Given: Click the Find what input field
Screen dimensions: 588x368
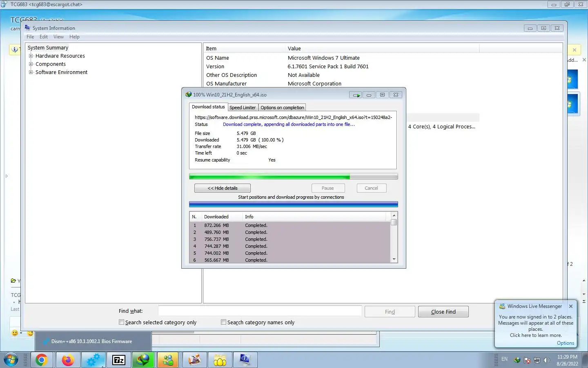Looking at the screenshot, I should (x=260, y=312).
